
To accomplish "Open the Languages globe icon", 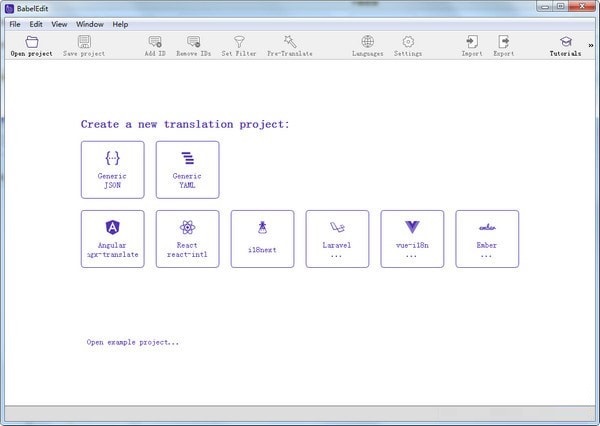I will pos(368,43).
